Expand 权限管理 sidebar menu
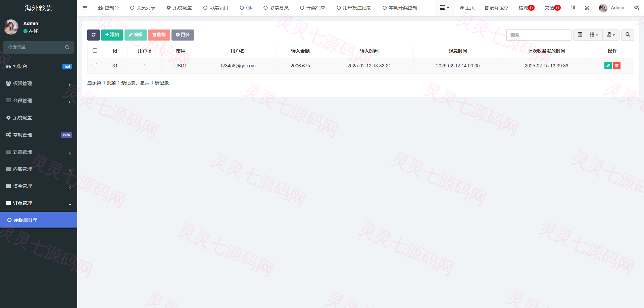 39,83
